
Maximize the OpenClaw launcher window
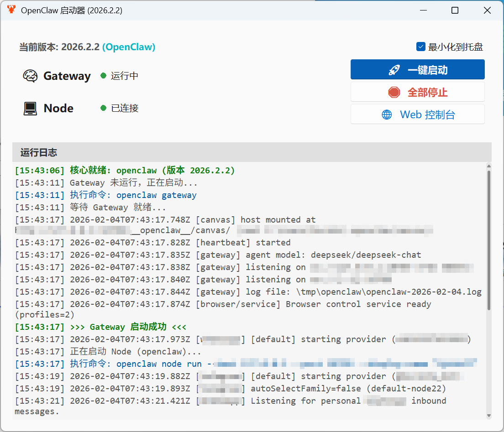[x=455, y=10]
